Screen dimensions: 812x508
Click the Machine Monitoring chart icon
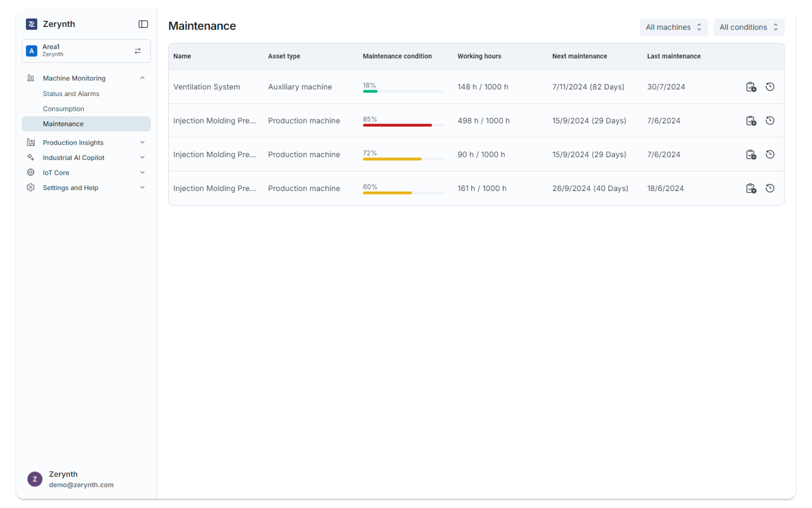(x=30, y=78)
